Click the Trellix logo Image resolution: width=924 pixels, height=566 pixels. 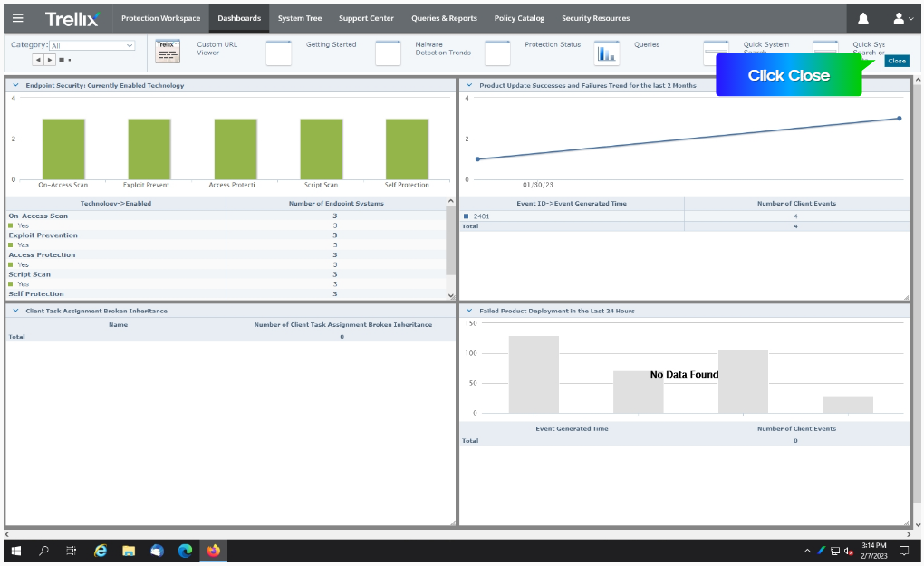point(72,18)
